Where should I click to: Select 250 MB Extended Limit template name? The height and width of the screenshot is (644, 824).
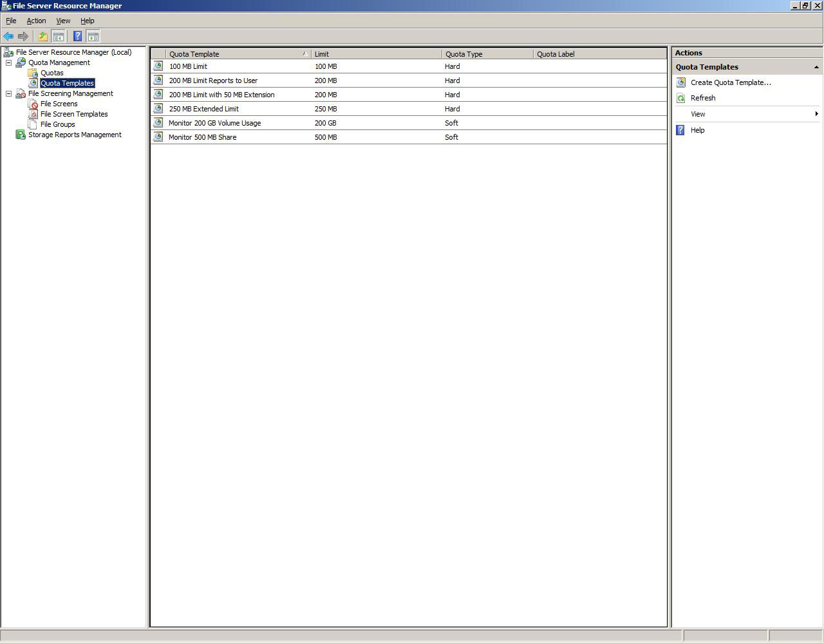(x=203, y=109)
